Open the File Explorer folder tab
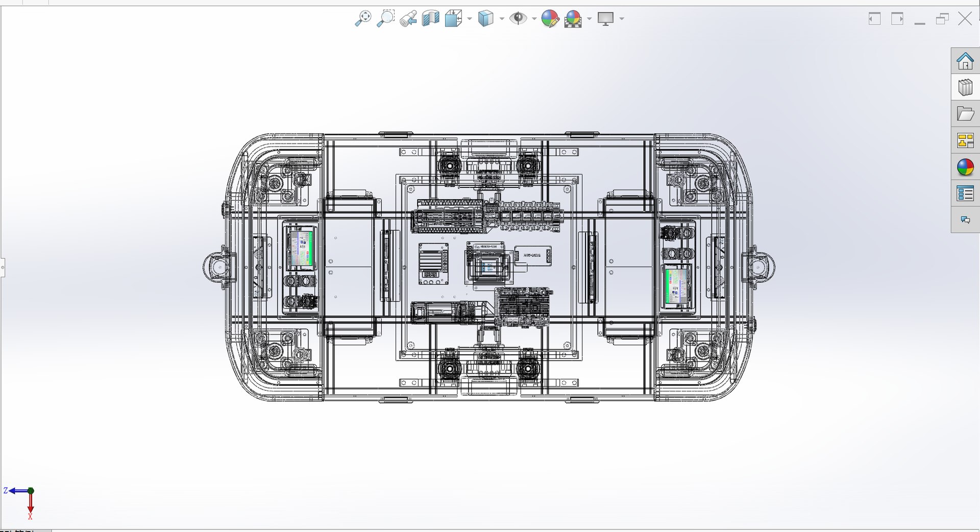Screen dimensions: 980x532 tap(965, 114)
